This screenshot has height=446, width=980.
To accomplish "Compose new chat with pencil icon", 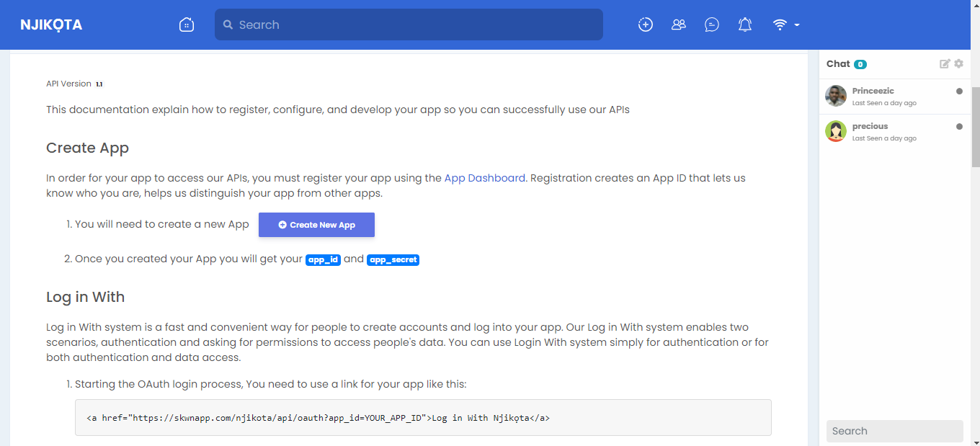I will tap(945, 63).
